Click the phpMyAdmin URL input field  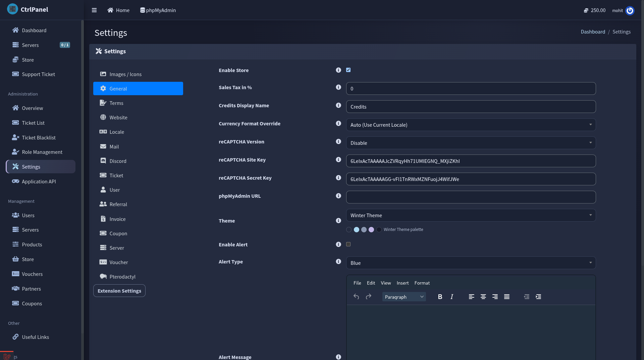click(x=471, y=197)
